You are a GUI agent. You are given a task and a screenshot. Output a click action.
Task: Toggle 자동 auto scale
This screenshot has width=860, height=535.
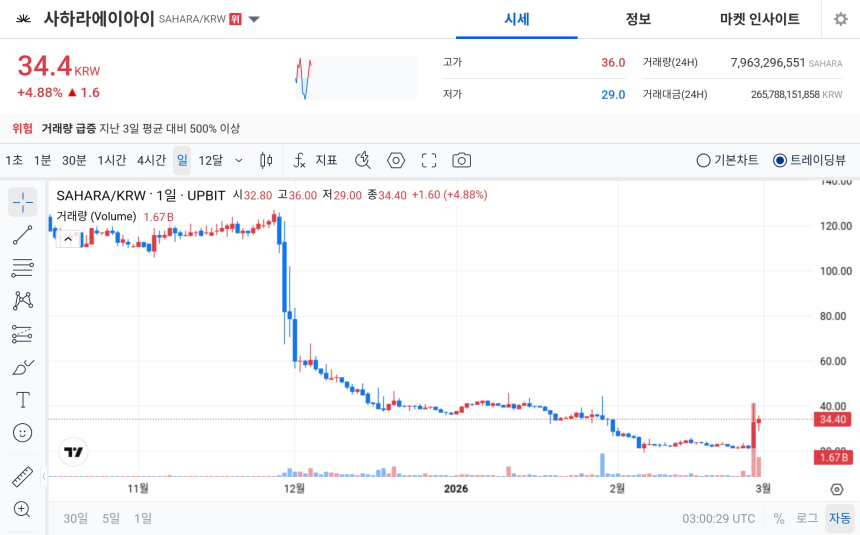tap(840, 519)
